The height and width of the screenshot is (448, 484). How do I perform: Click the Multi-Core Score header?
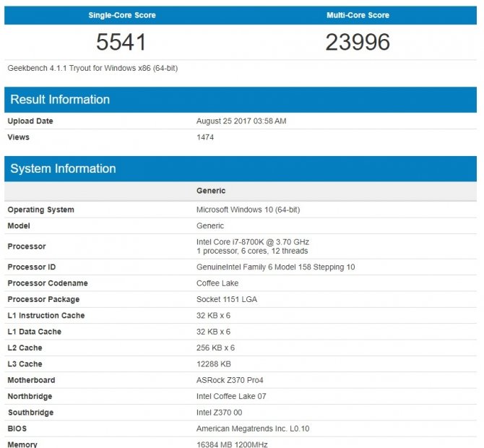pyautogui.click(x=358, y=15)
